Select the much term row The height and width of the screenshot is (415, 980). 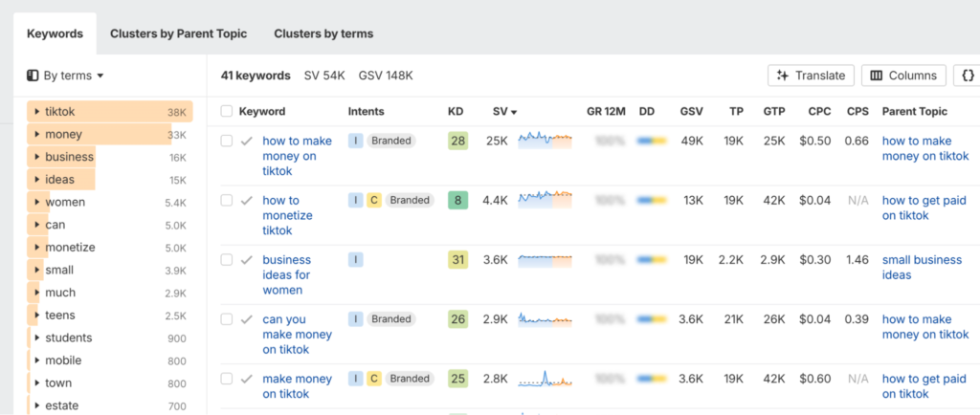point(109,293)
